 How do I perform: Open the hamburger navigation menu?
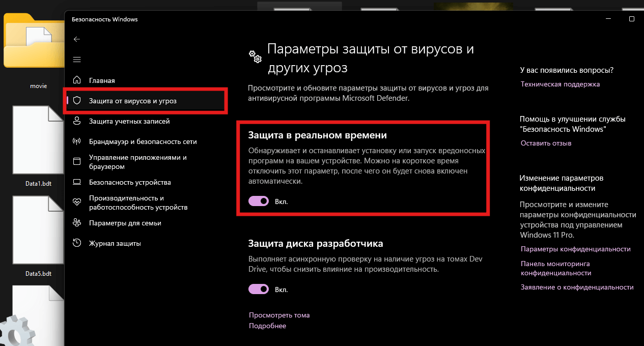pos(77,60)
